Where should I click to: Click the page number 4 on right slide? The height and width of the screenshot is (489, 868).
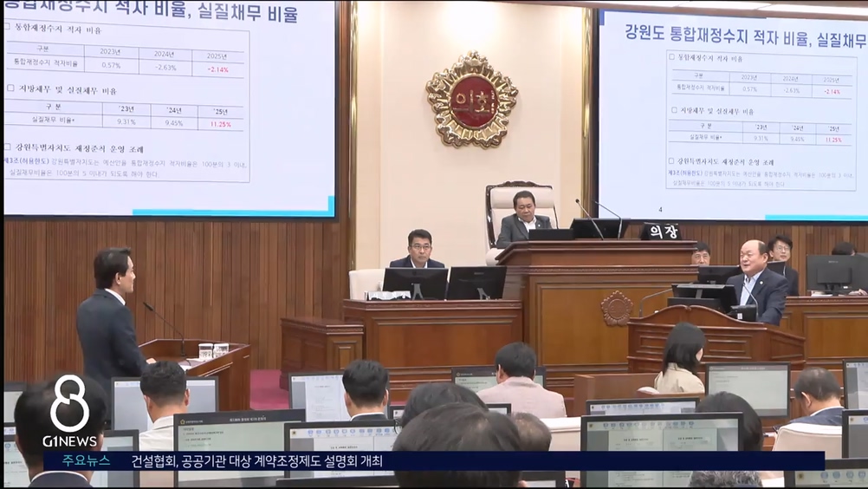coord(660,209)
